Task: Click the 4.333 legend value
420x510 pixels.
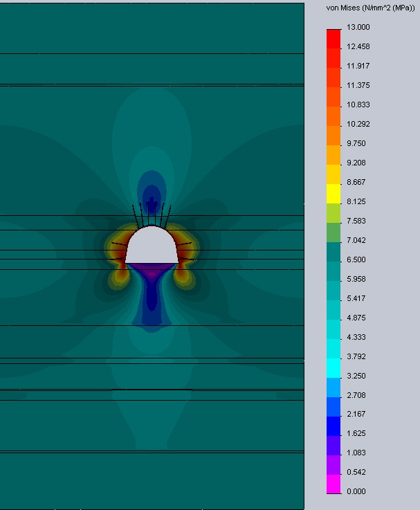Action: [356, 337]
